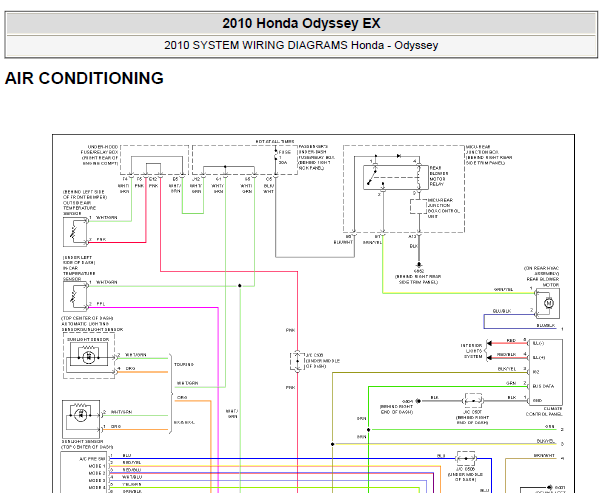Click the dashed-box sunlight sensor symbol for Touring
602x493 pixels.
coord(89,357)
